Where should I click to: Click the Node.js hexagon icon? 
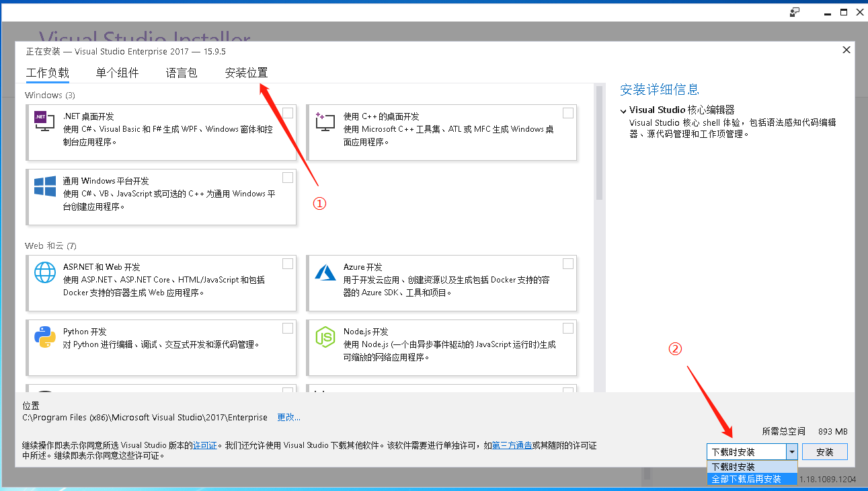click(325, 337)
